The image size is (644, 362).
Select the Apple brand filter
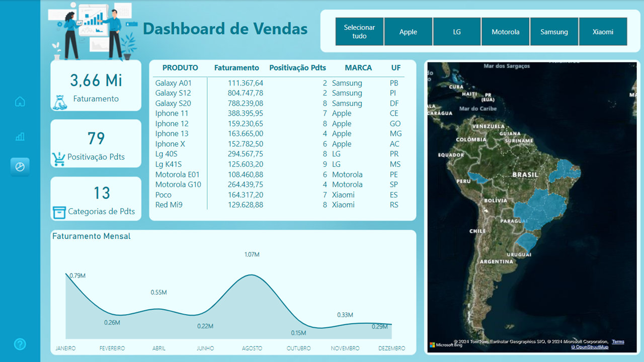click(408, 32)
